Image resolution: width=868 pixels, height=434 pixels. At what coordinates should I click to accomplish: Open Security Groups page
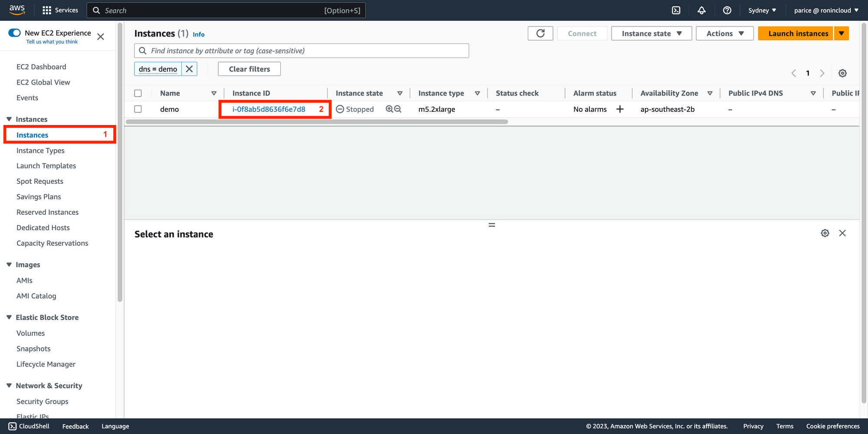[x=43, y=401]
